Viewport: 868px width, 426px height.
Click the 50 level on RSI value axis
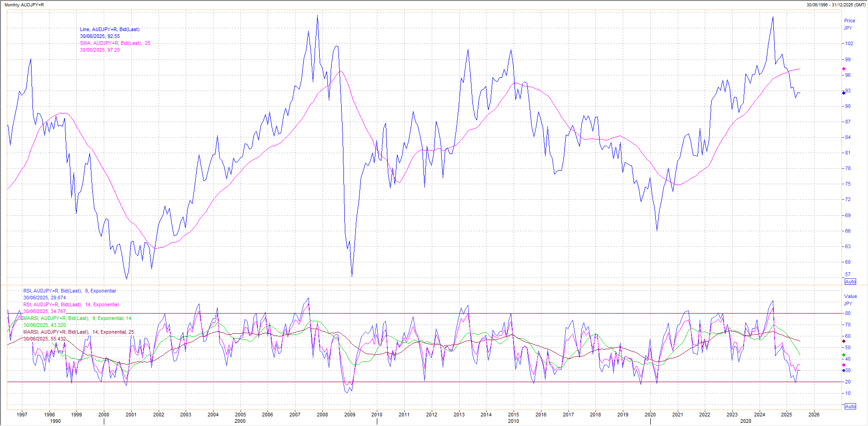848,347
